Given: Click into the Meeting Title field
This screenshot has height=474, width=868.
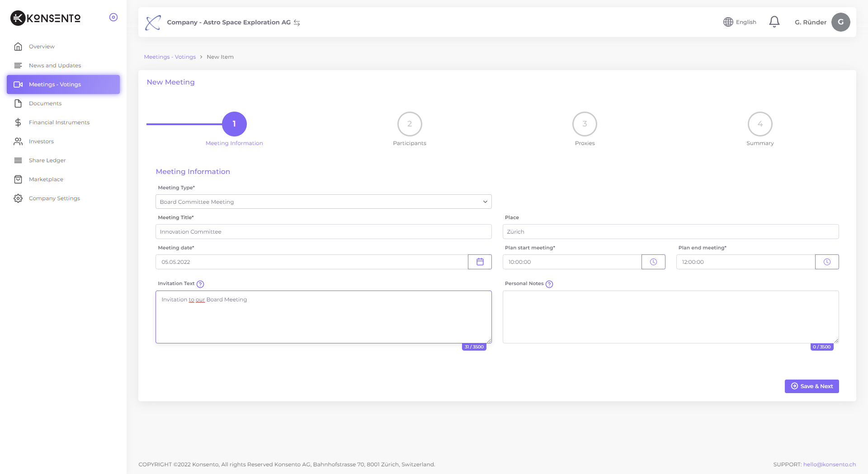Looking at the screenshot, I should 323,232.
